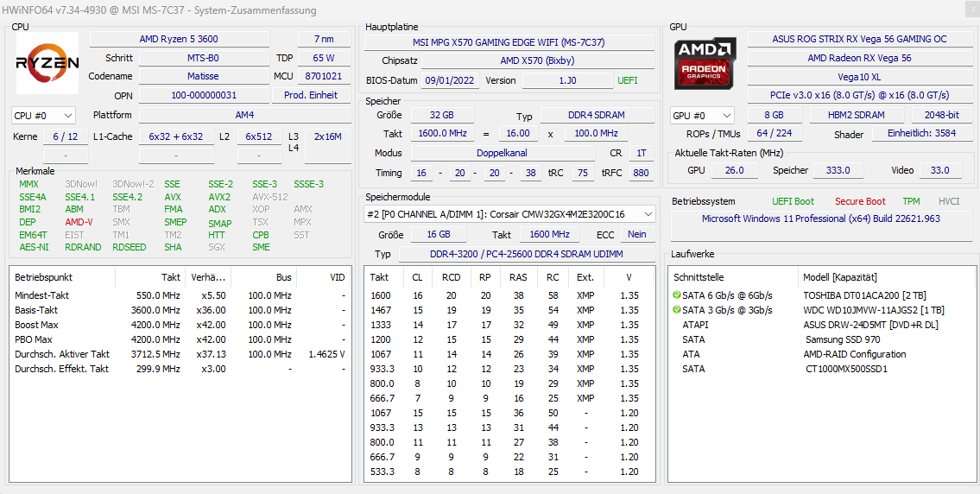Viewport: 980px width, 494px height.
Task: Click the 1333 XMP timing row
Action: pyautogui.click(x=509, y=325)
